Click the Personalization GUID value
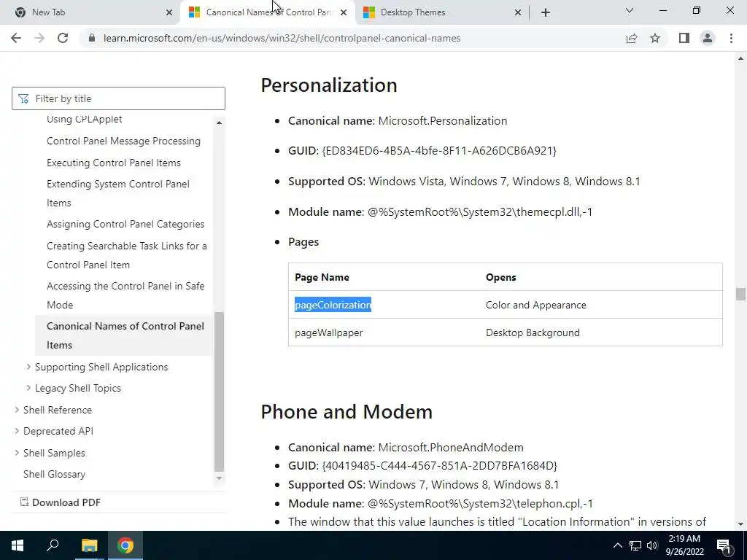 point(439,150)
